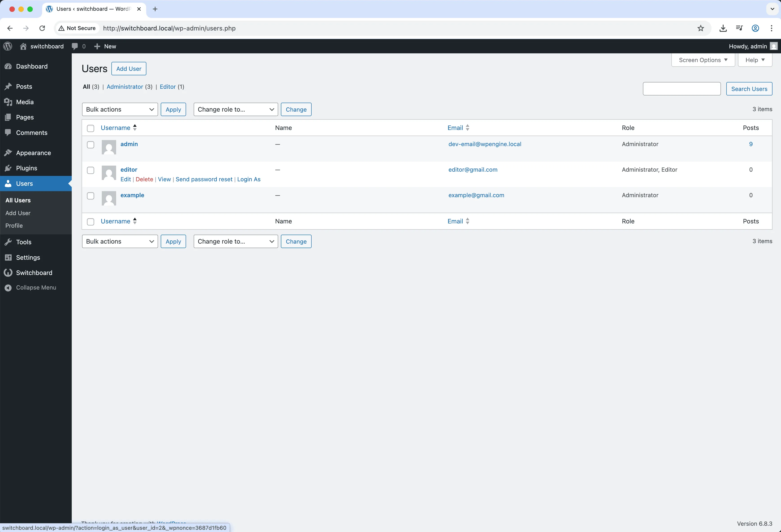Click the Add User button
Image resolution: width=781 pixels, height=532 pixels.
click(129, 68)
